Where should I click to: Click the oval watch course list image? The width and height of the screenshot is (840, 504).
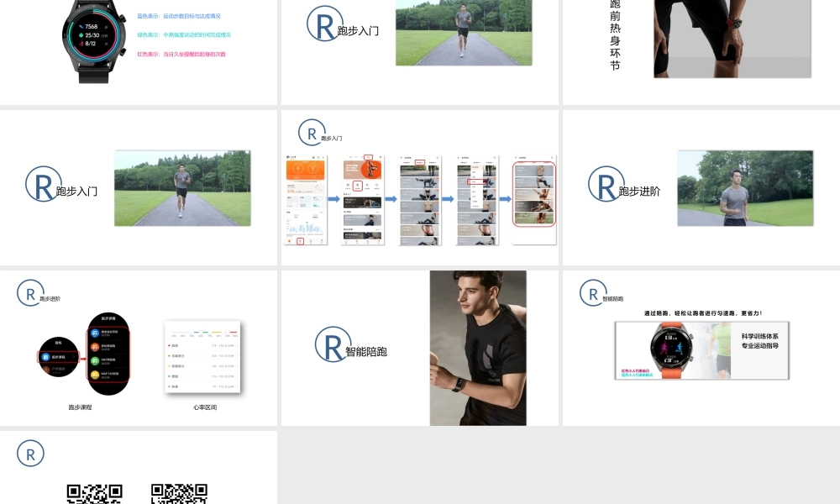108,354
